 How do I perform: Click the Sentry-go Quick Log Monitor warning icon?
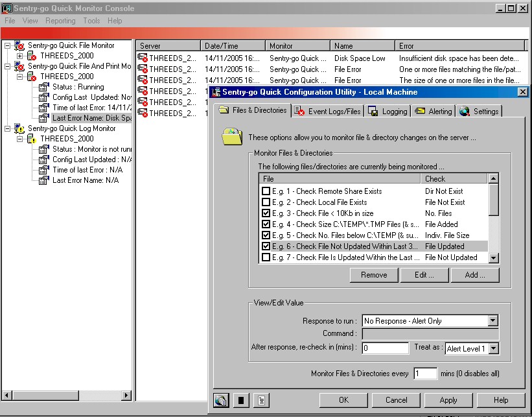click(x=19, y=128)
